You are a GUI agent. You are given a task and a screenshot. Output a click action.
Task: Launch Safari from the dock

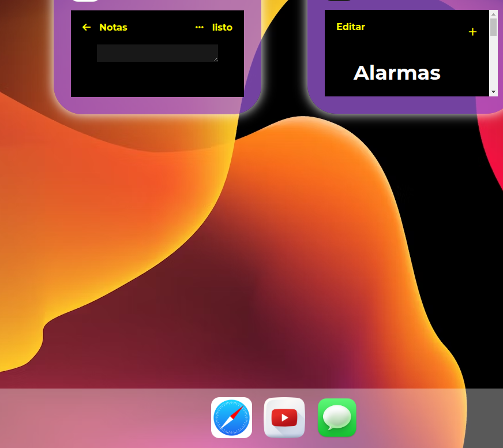point(231,417)
